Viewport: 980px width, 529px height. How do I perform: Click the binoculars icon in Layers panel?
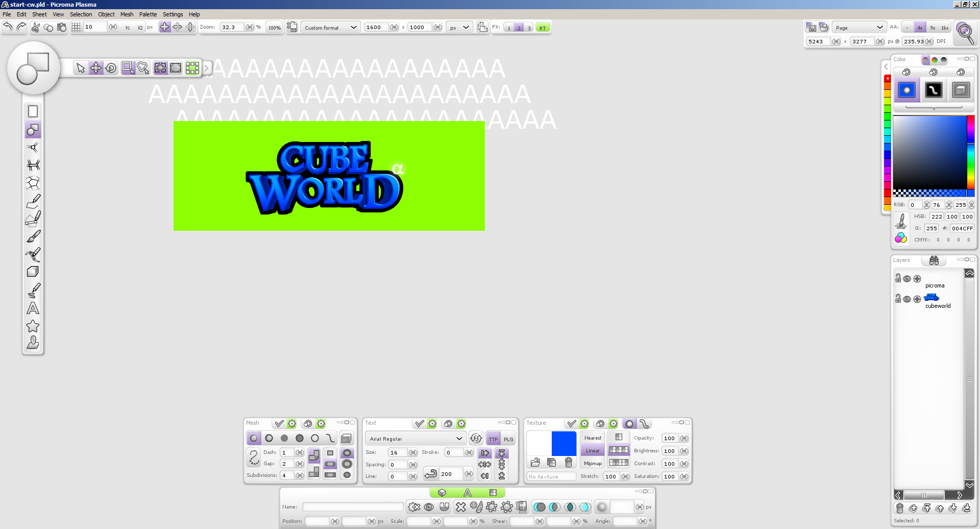(x=934, y=260)
